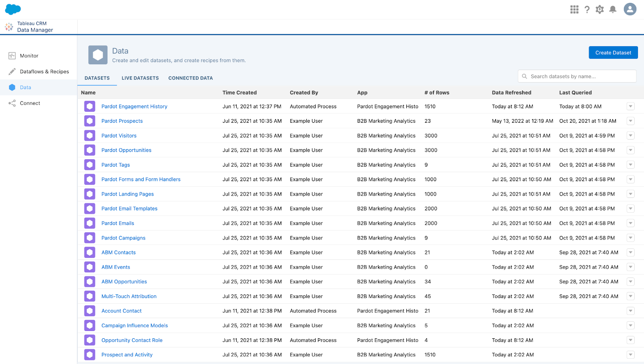Show actions dropdown for Multi-Touch Attribution
Image resolution: width=644 pixels, height=364 pixels.
[631, 296]
